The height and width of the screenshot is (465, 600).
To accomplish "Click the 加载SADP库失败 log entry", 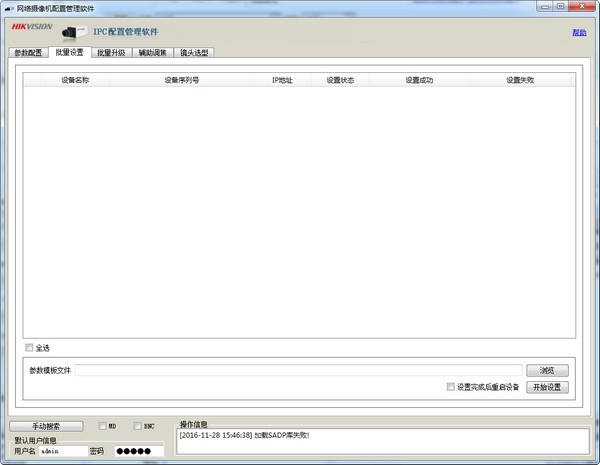I will (x=244, y=435).
